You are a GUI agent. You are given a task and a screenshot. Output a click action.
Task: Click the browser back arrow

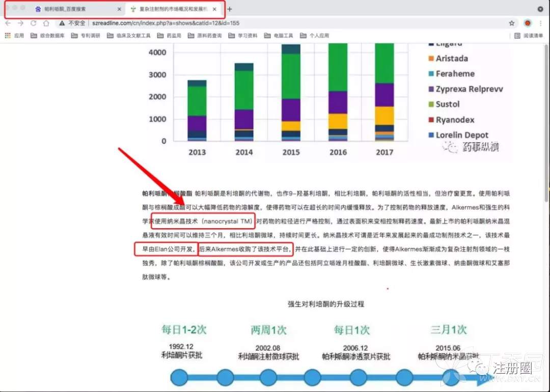(8, 23)
